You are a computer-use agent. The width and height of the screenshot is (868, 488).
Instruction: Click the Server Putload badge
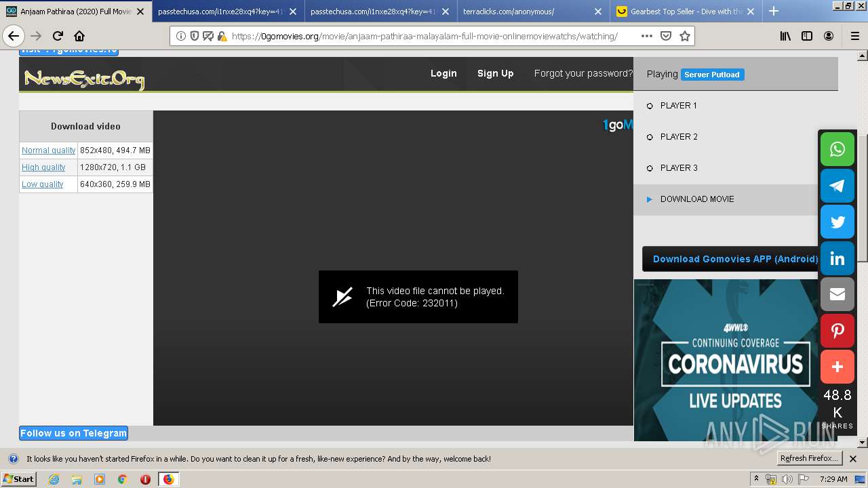point(712,75)
